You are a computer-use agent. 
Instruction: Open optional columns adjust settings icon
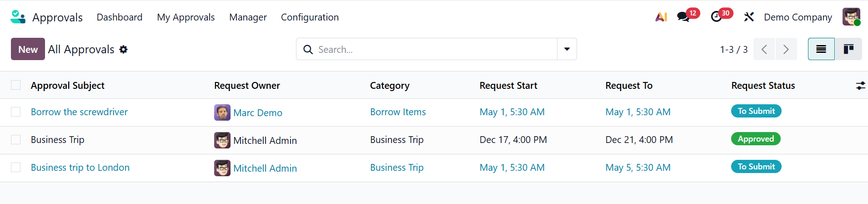click(860, 86)
